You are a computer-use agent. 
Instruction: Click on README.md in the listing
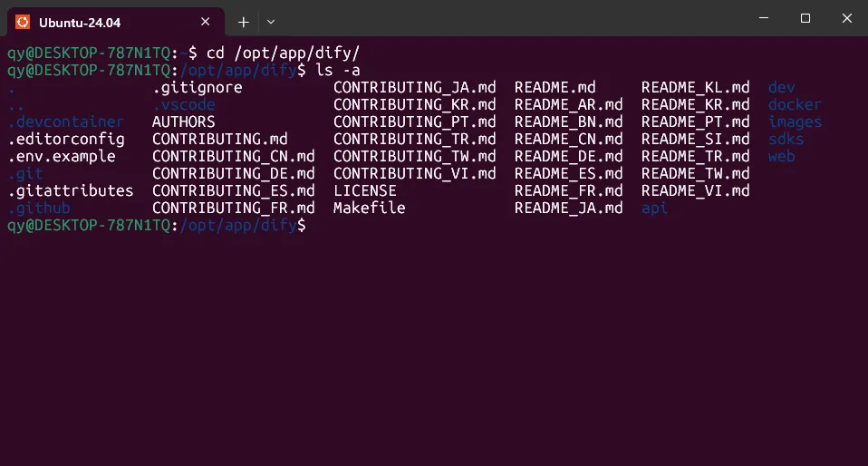click(x=555, y=88)
